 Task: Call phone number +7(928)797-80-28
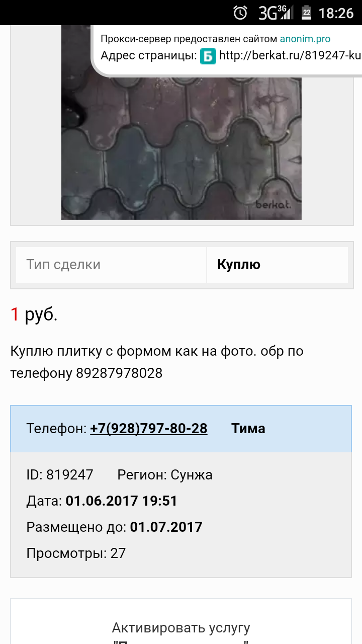coord(149,429)
